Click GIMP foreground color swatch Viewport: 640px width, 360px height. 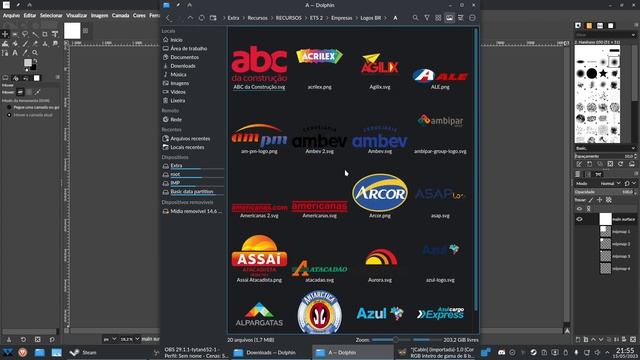[x=27, y=62]
